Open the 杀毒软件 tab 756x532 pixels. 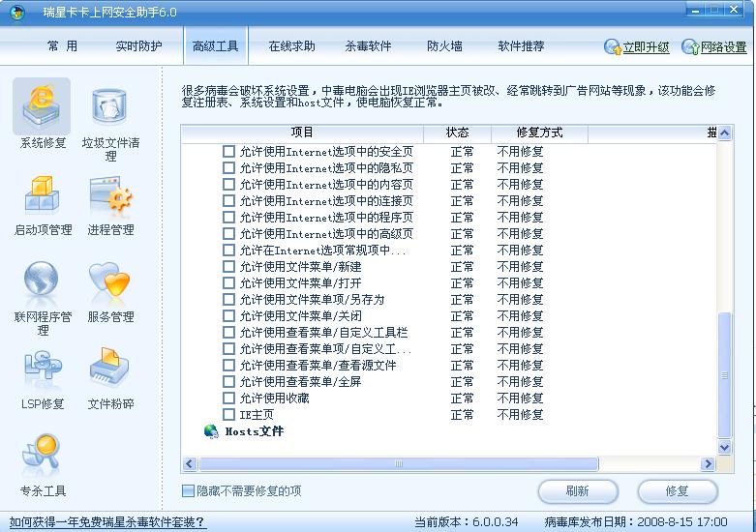[x=369, y=46]
